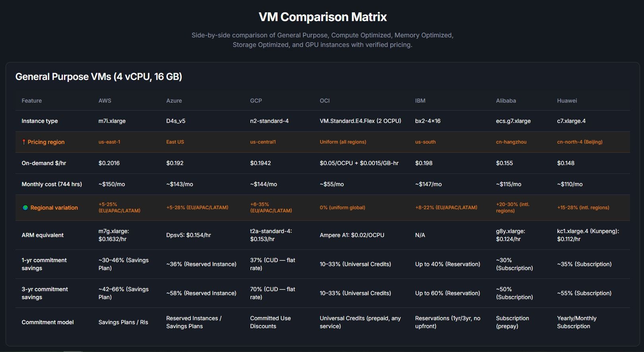Screen dimensions: 644x352
Task: Click '~58% (Reserved Instance)' cell
Action: click(x=201, y=293)
